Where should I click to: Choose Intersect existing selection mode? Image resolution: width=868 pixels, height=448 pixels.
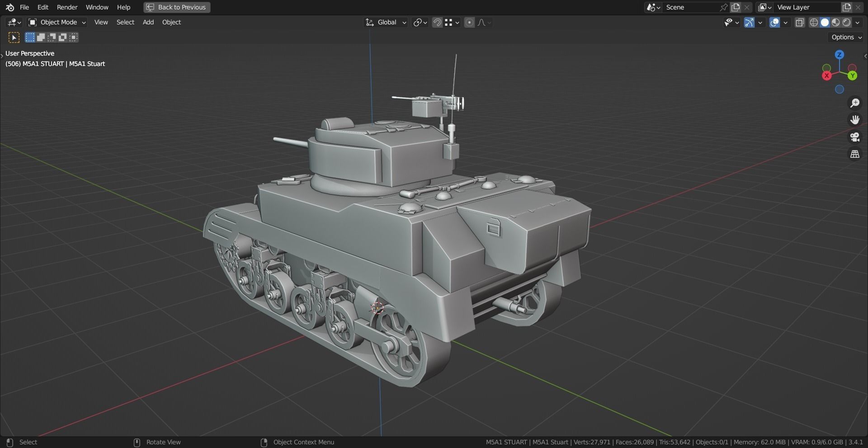(73, 38)
